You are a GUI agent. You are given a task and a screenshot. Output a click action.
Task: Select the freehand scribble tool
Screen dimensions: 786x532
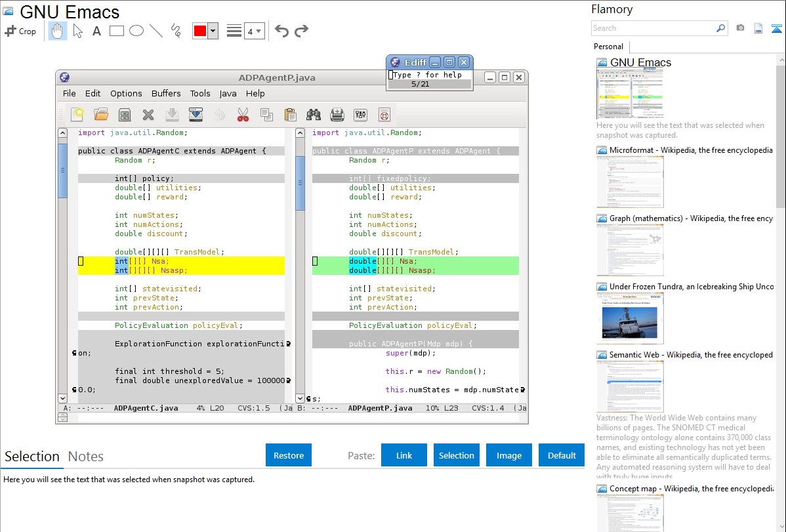click(176, 31)
